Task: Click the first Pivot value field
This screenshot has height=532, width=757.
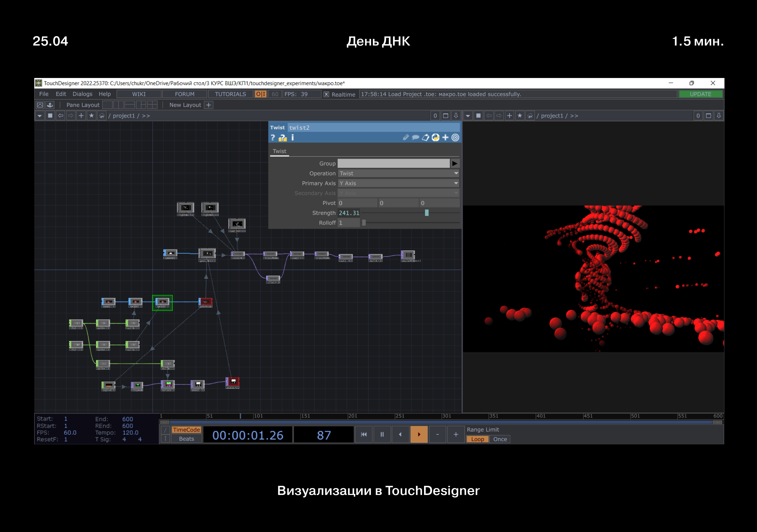Action: click(358, 203)
